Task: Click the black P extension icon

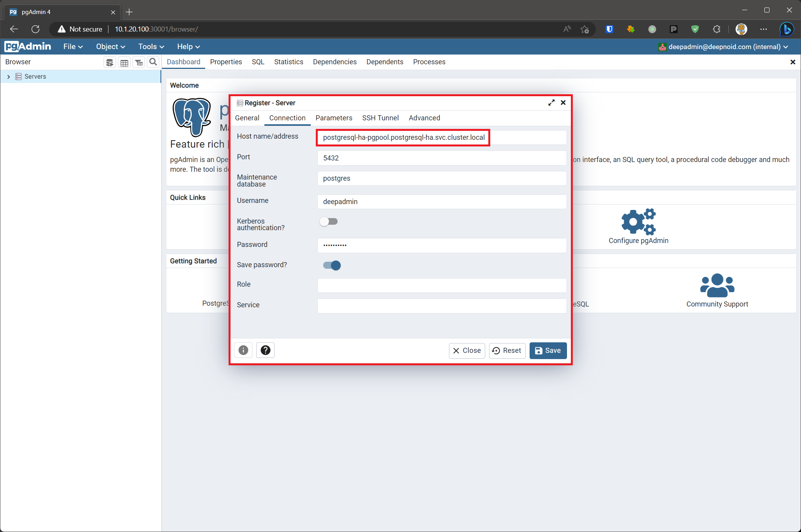Action: point(674,29)
